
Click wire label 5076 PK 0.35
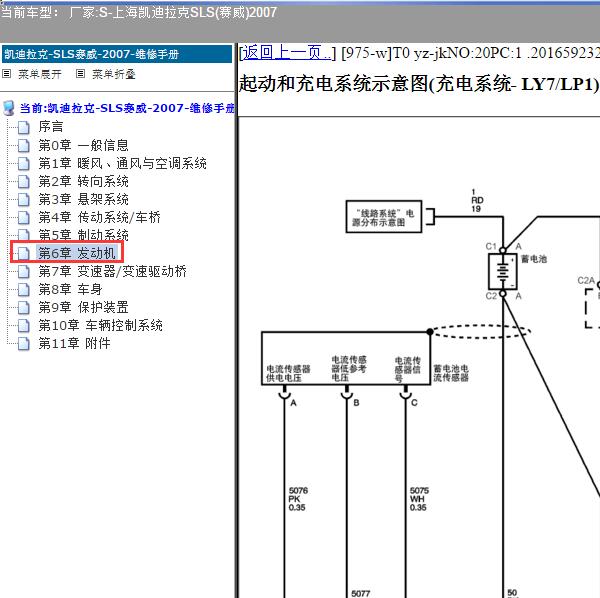pos(298,499)
